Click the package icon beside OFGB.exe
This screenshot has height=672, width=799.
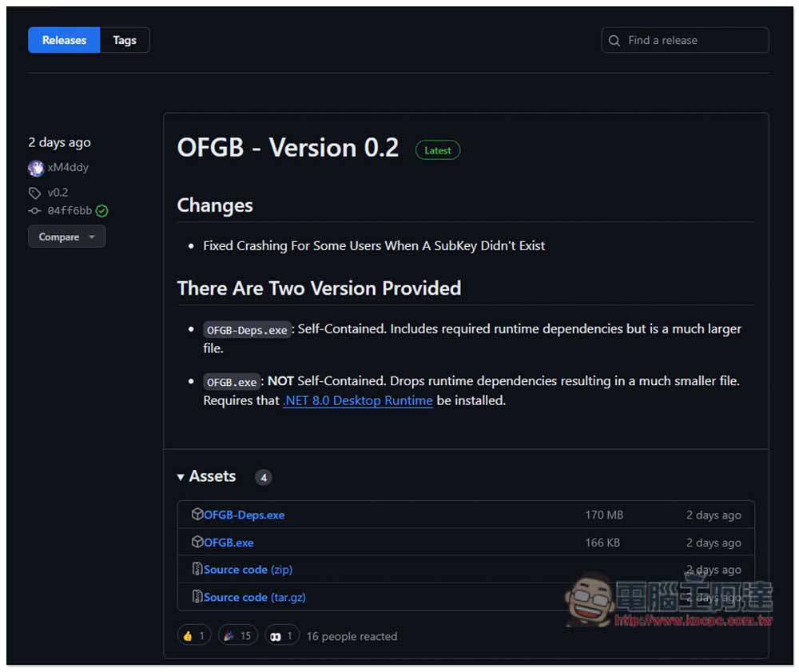pos(197,542)
